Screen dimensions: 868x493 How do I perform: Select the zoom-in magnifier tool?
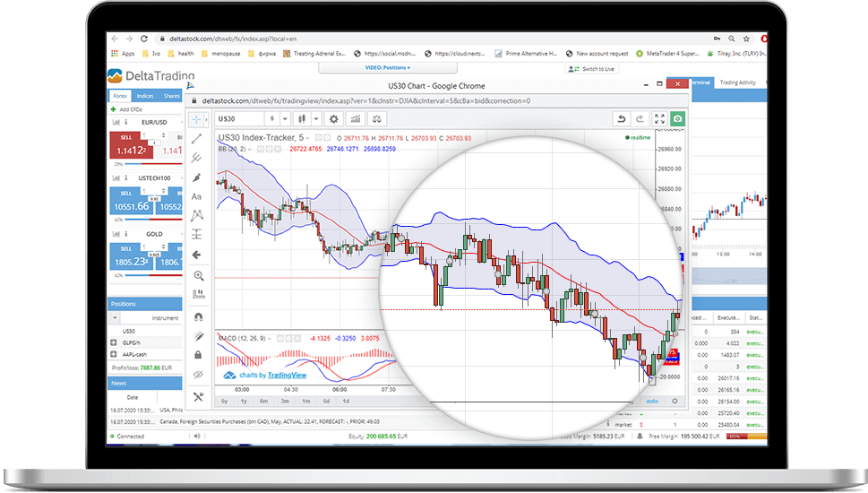(198, 275)
